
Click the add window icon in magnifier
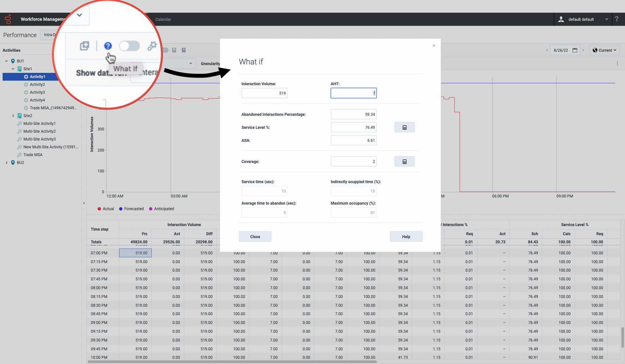point(84,46)
